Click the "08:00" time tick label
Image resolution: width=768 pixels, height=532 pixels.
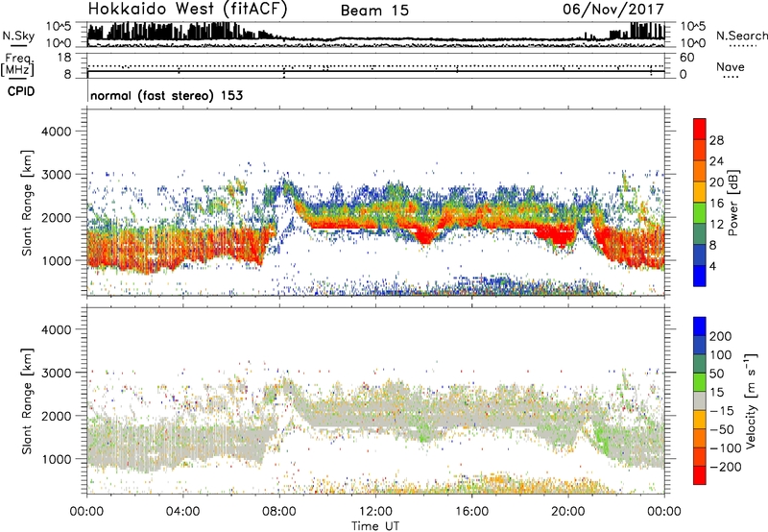[279, 512]
